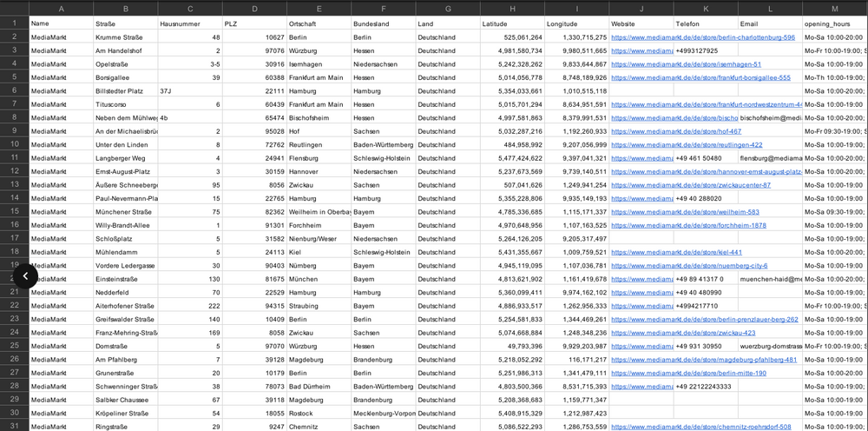Open the chemnitz-roehrsdorf-508 store link
The width and height of the screenshot is (868, 431).
click(x=700, y=427)
